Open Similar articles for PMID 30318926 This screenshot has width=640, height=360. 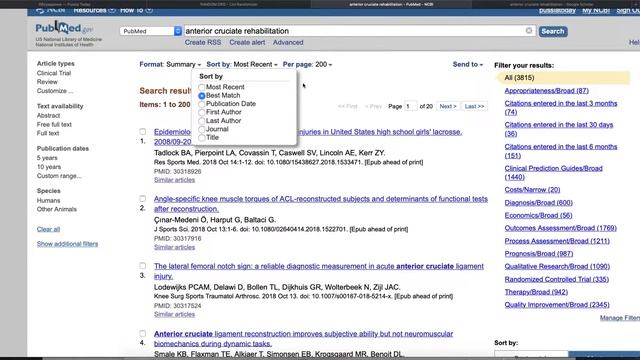174,180
